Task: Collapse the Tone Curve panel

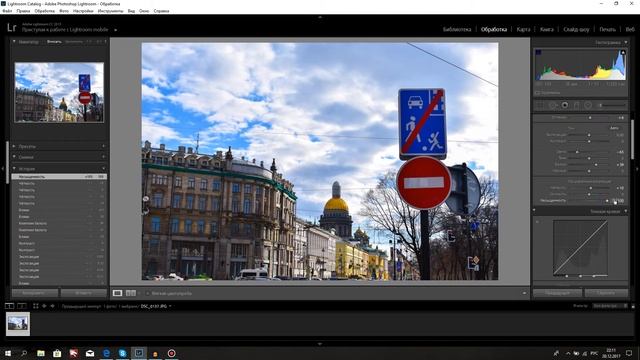Action: point(626,211)
